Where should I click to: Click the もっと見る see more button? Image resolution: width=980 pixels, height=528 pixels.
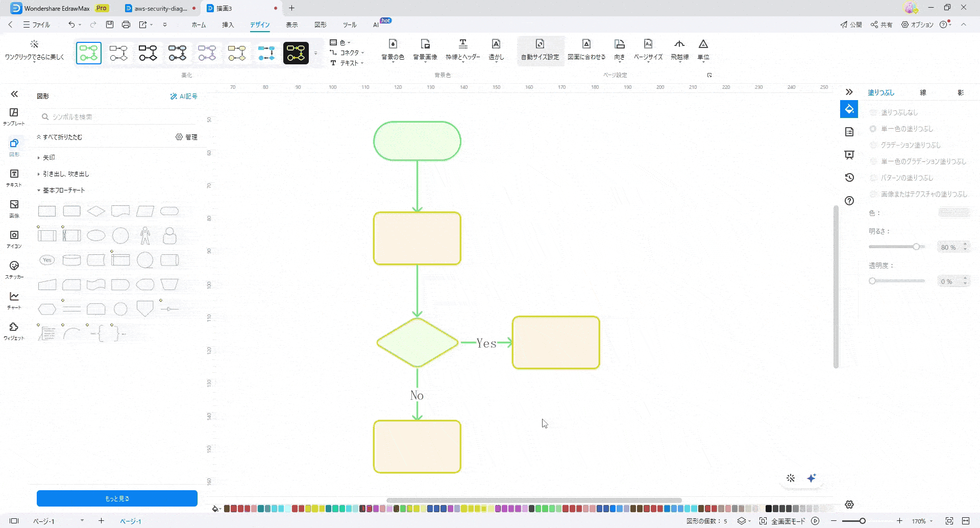point(117,498)
